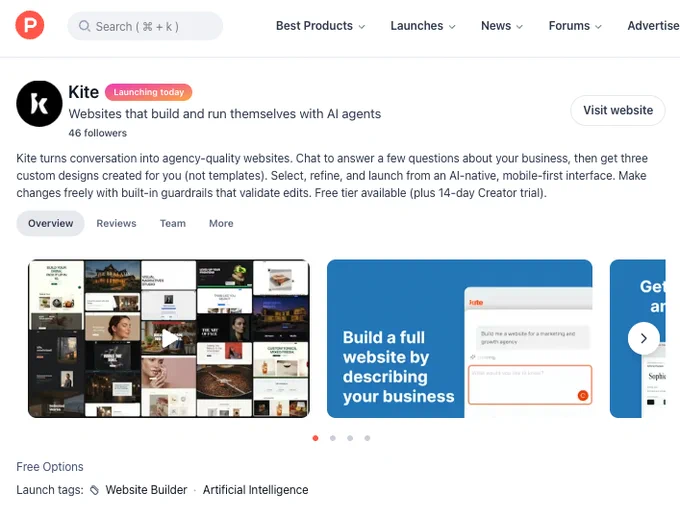The width and height of the screenshot is (680, 517).
Task: Click the Kite product title
Action: [x=84, y=92]
